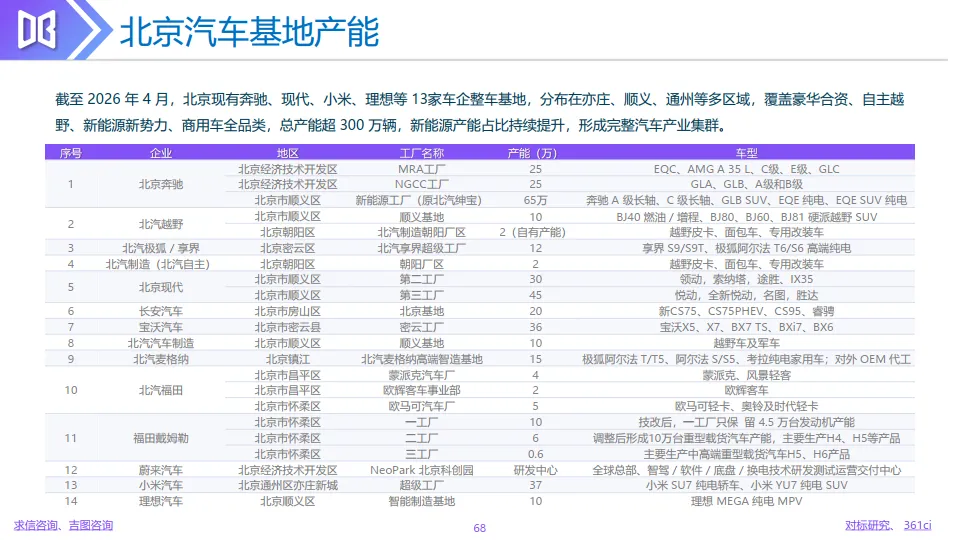Click the 第三工厂 cell

coord(421,295)
